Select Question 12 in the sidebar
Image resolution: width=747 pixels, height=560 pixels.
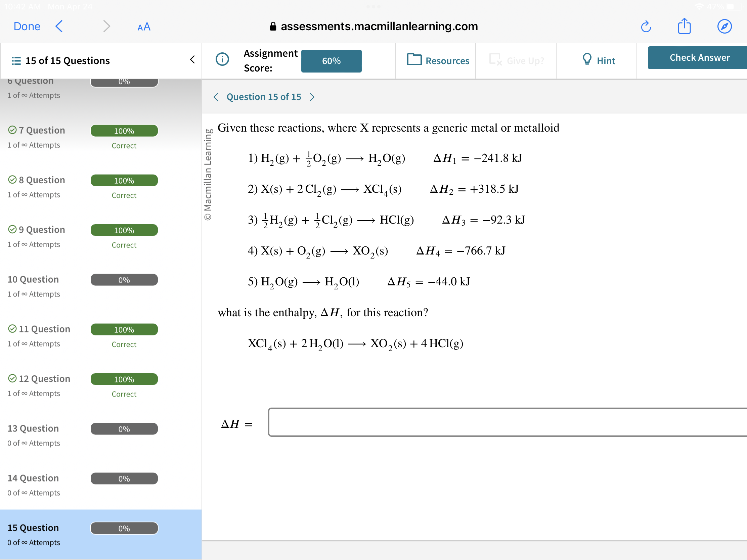tap(44, 379)
